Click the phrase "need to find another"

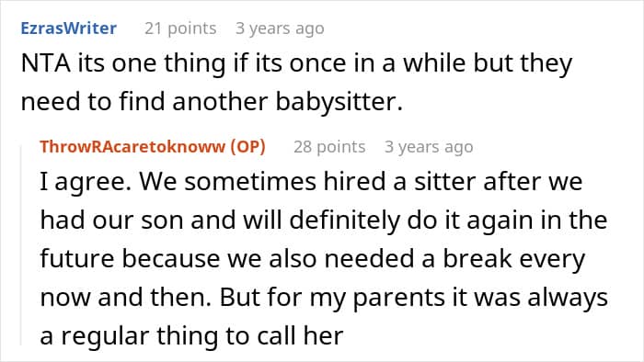[144, 101]
